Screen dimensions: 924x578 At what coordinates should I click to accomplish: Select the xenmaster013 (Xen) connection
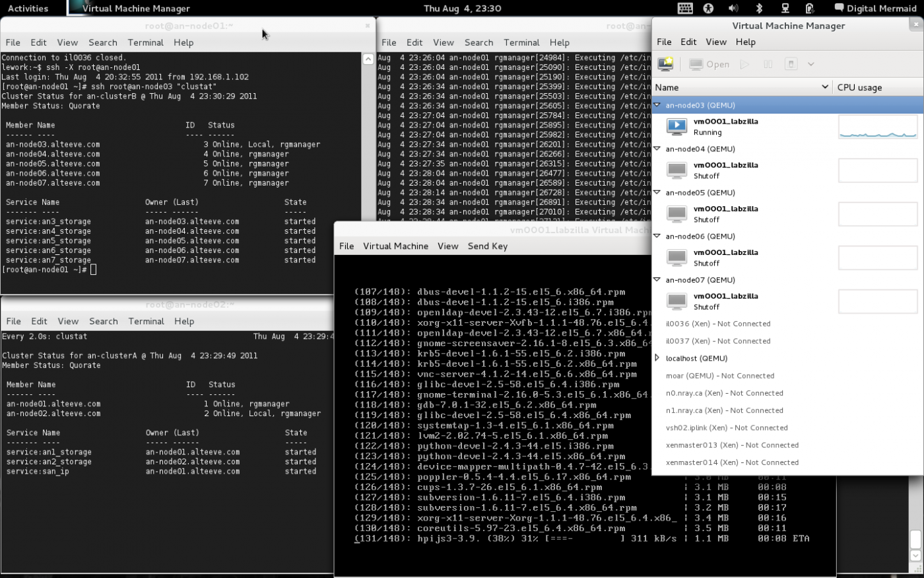[x=732, y=445]
